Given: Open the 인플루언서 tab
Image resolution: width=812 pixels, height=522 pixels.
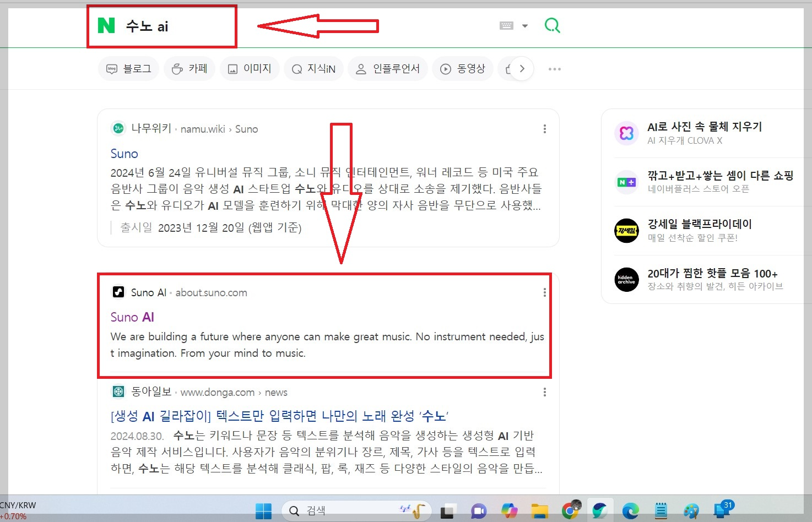Looking at the screenshot, I should click(x=388, y=69).
